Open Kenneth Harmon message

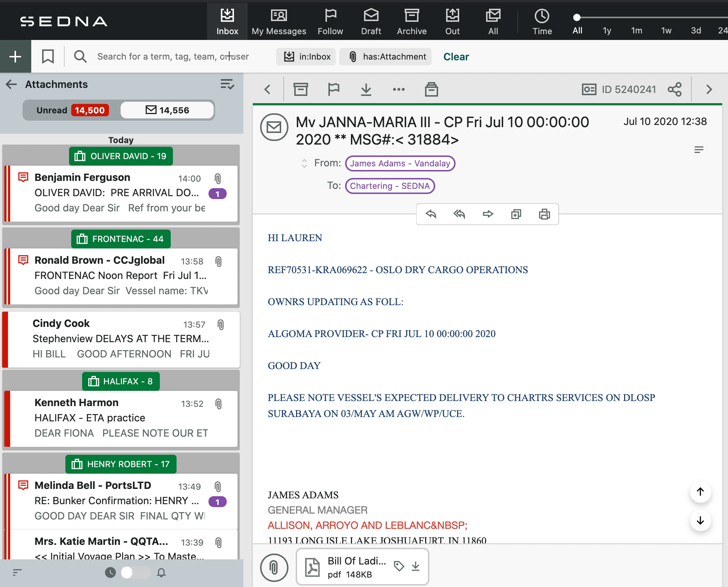[122, 418]
